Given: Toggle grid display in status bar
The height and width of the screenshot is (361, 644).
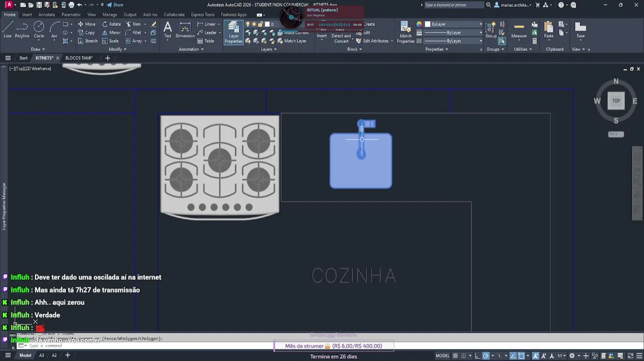Looking at the screenshot, I should point(456,355).
